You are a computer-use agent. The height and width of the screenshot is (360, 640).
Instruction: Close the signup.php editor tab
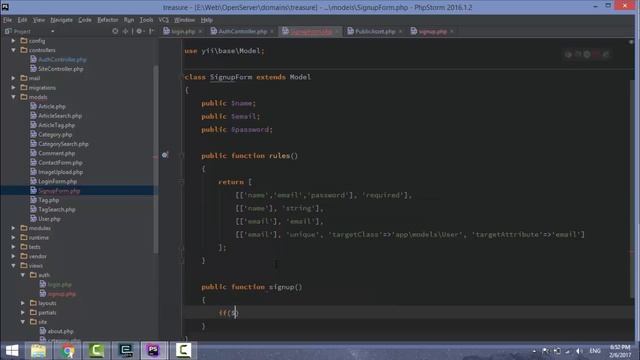point(452,31)
